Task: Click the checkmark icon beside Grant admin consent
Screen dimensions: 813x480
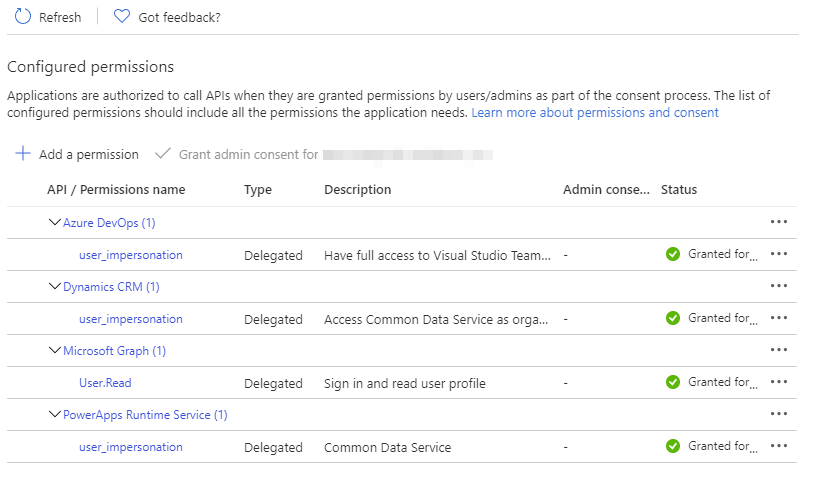Action: click(x=163, y=153)
